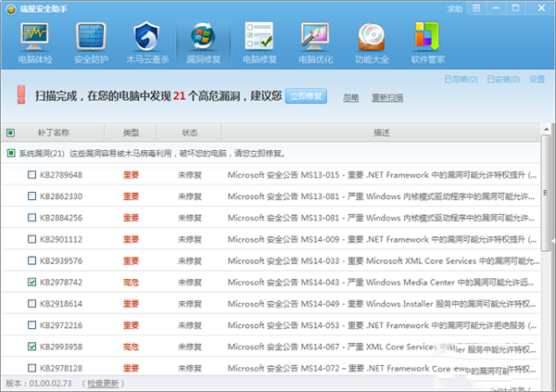Uncheck the box for patch KB2993958
Image resolution: width=556 pixels, height=392 pixels.
(x=32, y=347)
